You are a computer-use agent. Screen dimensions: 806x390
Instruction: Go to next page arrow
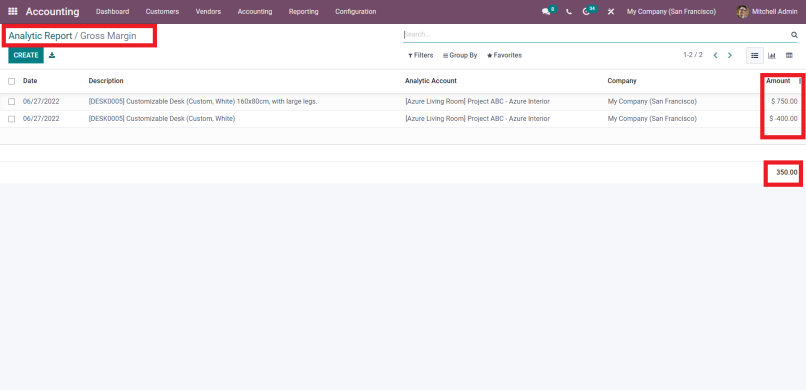(x=729, y=55)
